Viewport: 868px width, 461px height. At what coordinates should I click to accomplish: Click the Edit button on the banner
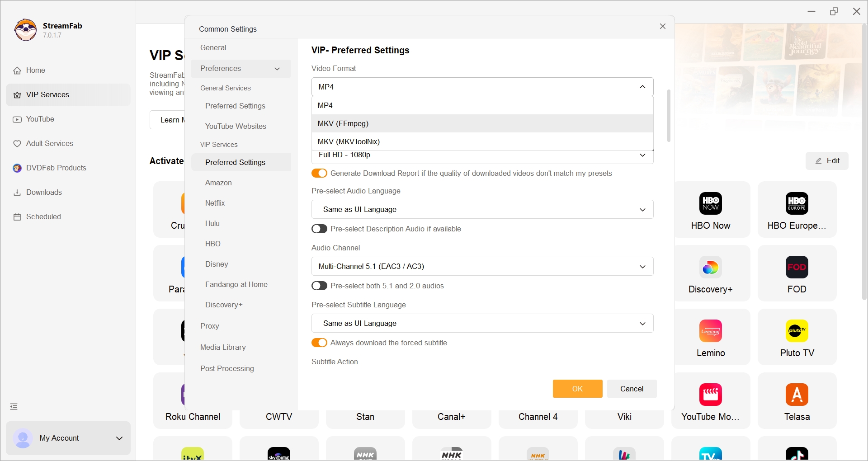[827, 161]
